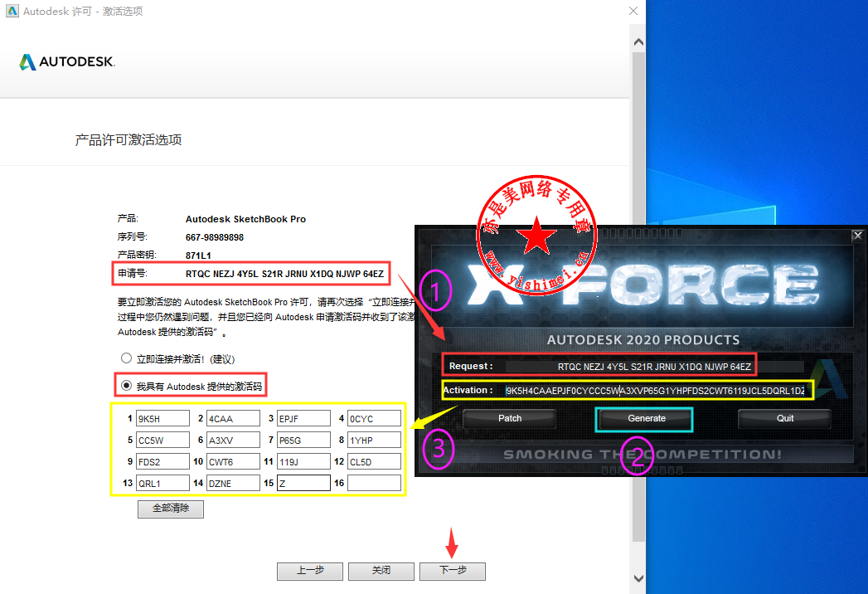Click the X-Force Request code field
868x594 pixels.
click(654, 367)
